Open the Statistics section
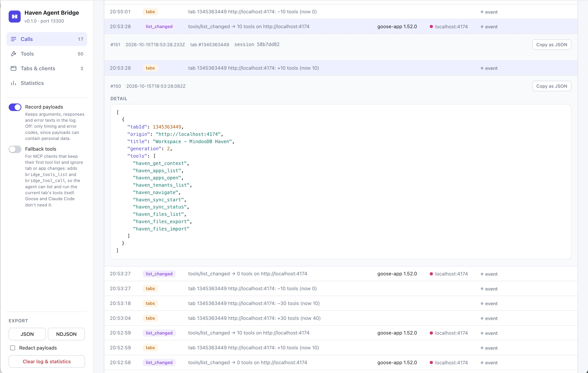This screenshot has height=373, width=588. pyautogui.click(x=47, y=83)
